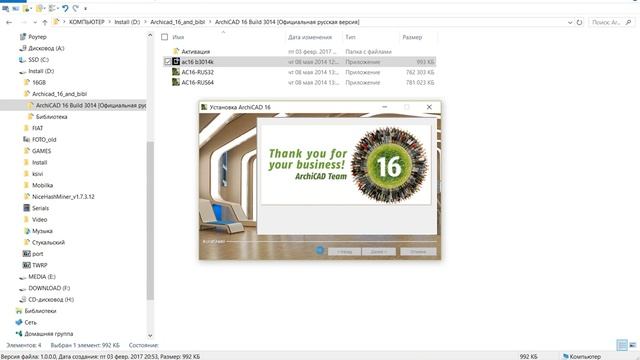The image size is (640, 360).
Task: Sort files by the Тип column
Action: coord(350,37)
